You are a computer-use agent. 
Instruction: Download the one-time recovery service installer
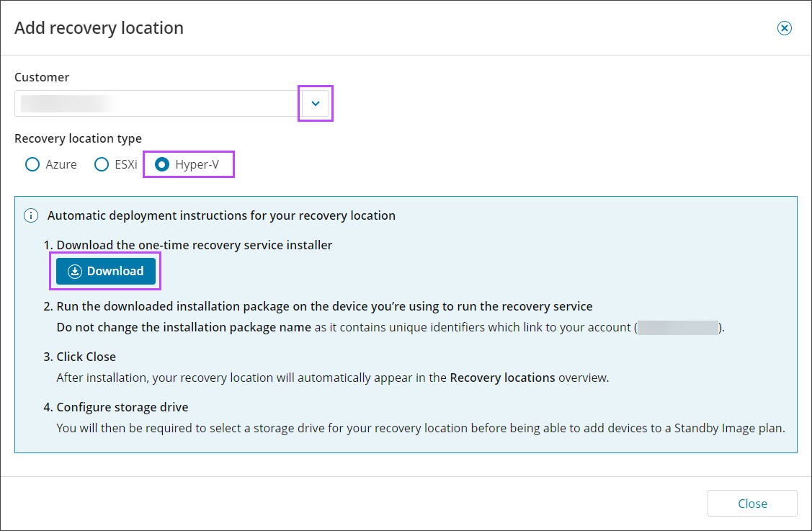pos(106,272)
